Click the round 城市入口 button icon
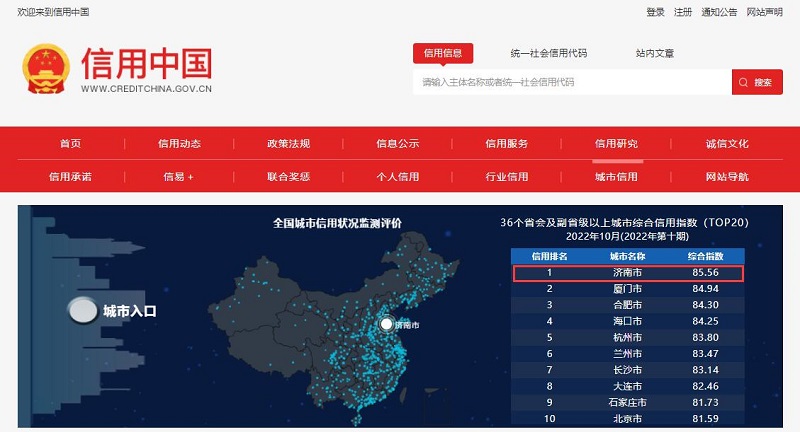Screen dimensions: 800x432 pyautogui.click(x=83, y=311)
